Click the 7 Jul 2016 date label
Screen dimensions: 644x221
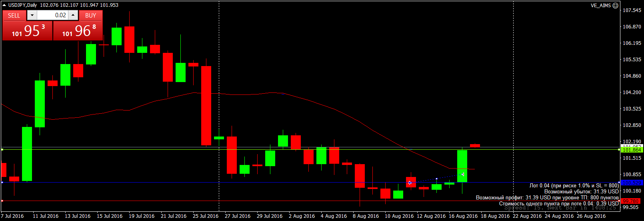12,216
